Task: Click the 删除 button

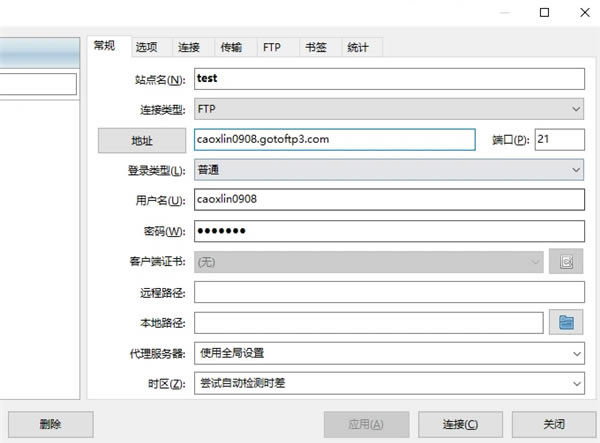Action: tap(51, 424)
